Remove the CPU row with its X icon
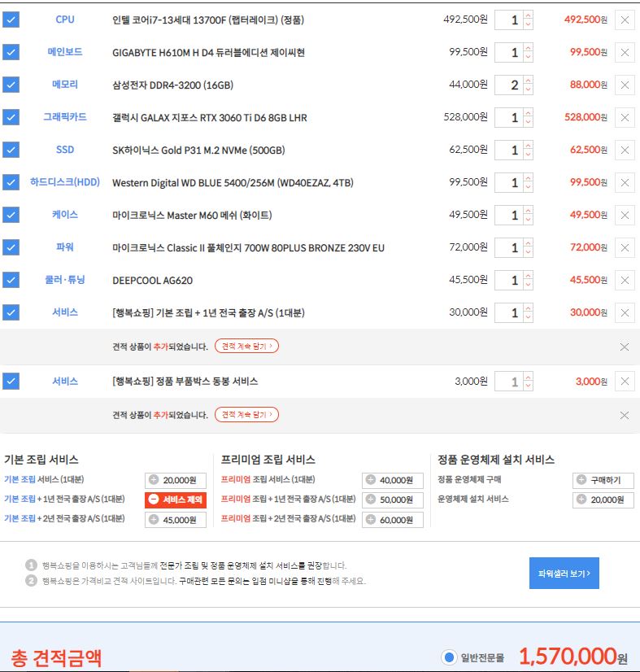Image resolution: width=640 pixels, height=672 pixels. click(625, 20)
